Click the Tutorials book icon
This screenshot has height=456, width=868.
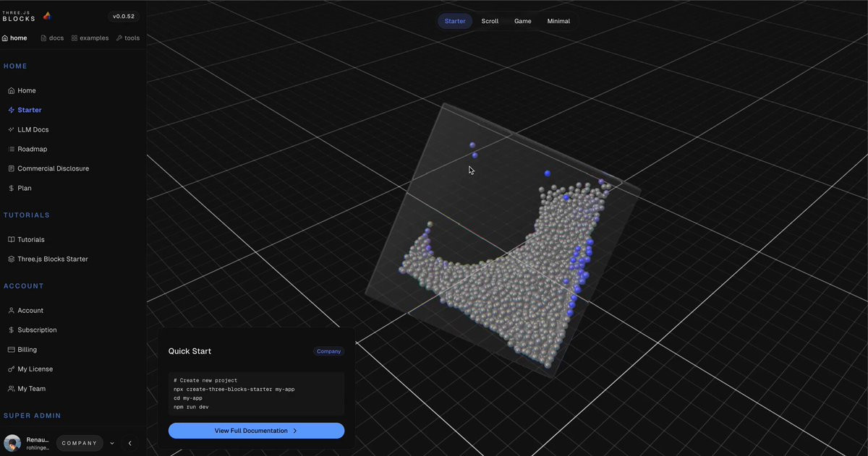point(11,239)
